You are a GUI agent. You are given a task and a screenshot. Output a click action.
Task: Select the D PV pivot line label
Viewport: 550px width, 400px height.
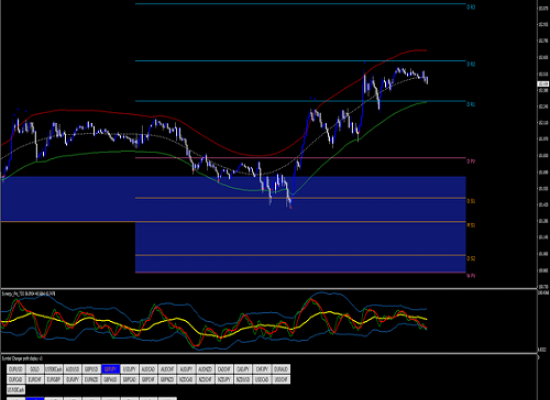click(x=471, y=161)
